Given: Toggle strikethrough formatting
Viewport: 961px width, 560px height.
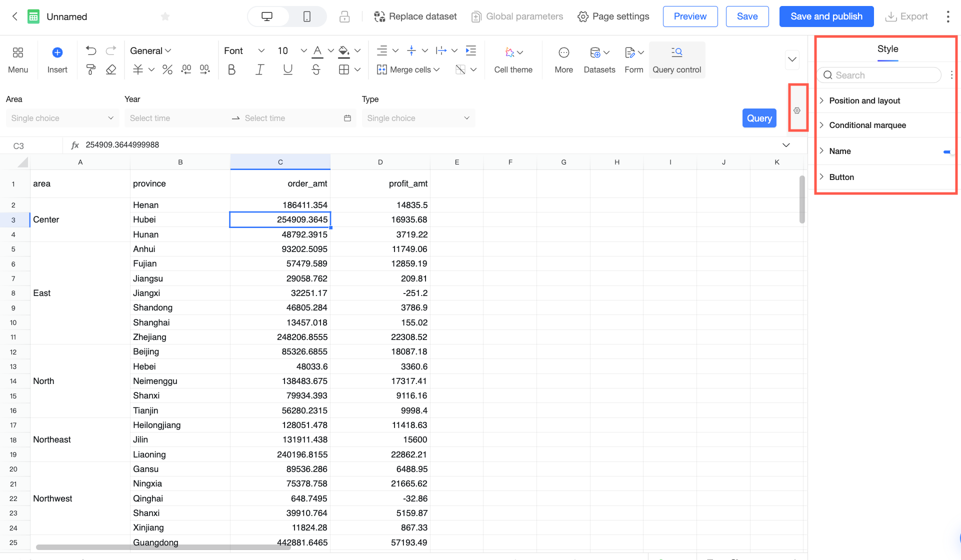Looking at the screenshot, I should point(315,69).
